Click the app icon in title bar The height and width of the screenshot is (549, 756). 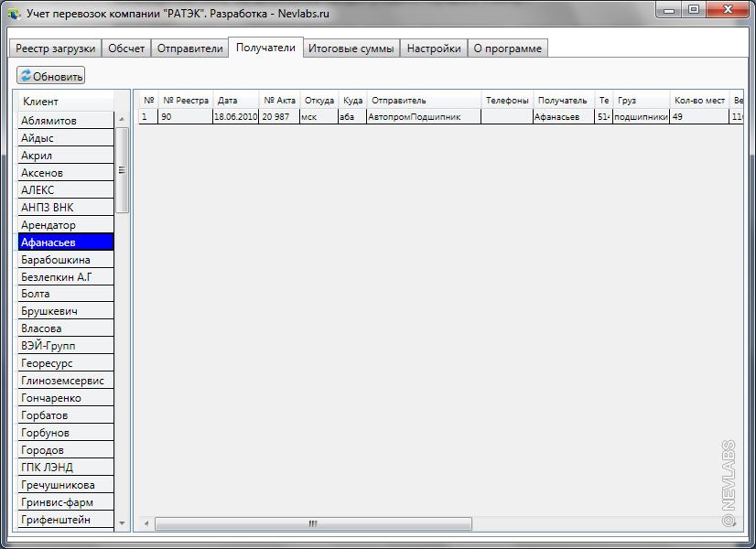click(x=14, y=14)
